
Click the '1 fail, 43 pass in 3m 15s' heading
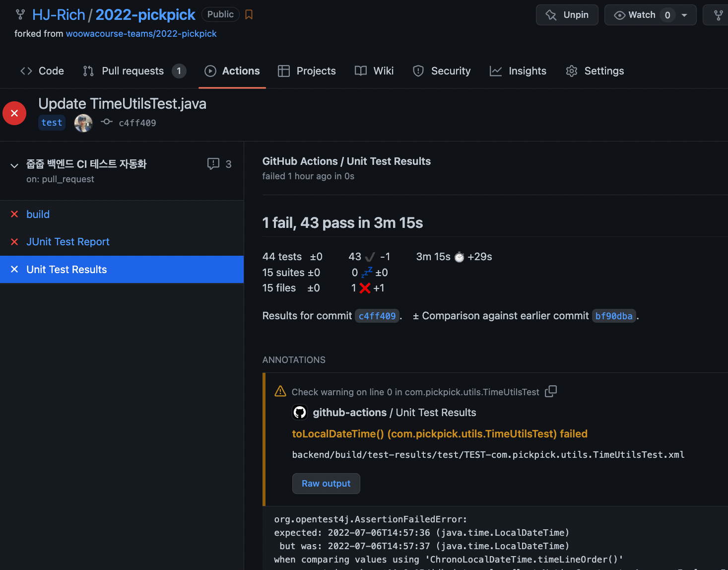(342, 223)
